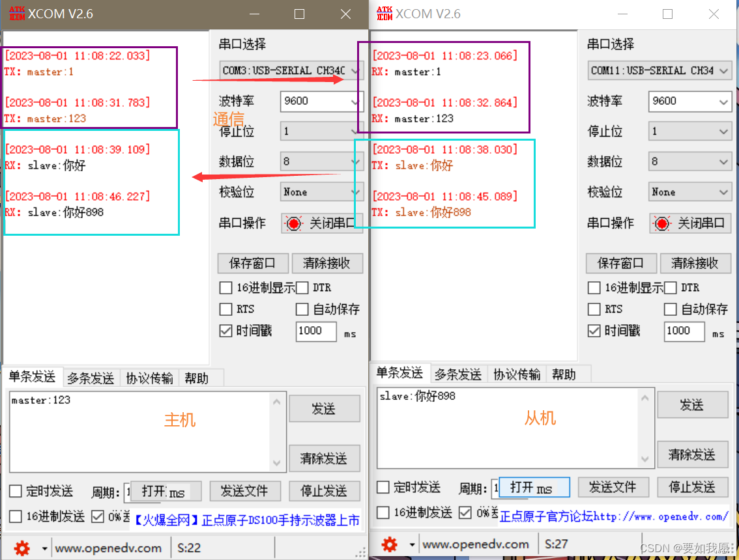Click 保存窗口 in master window
739x560 pixels.
tap(253, 263)
